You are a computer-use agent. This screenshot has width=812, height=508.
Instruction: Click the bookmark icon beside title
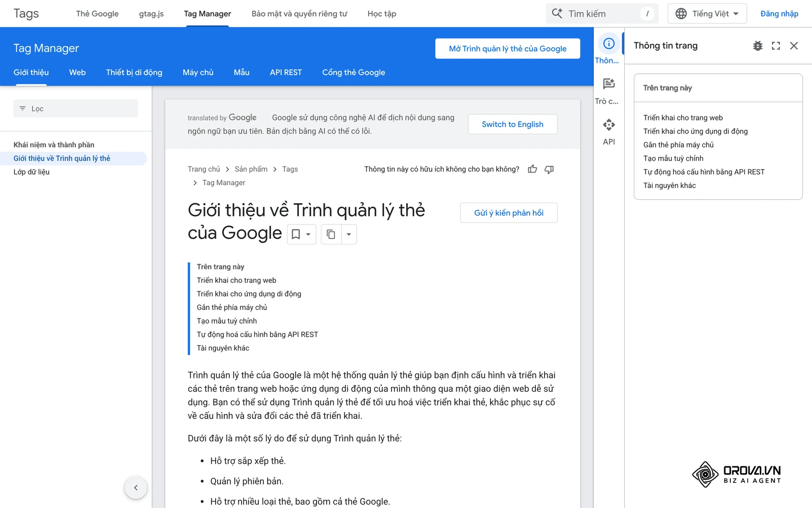(296, 234)
